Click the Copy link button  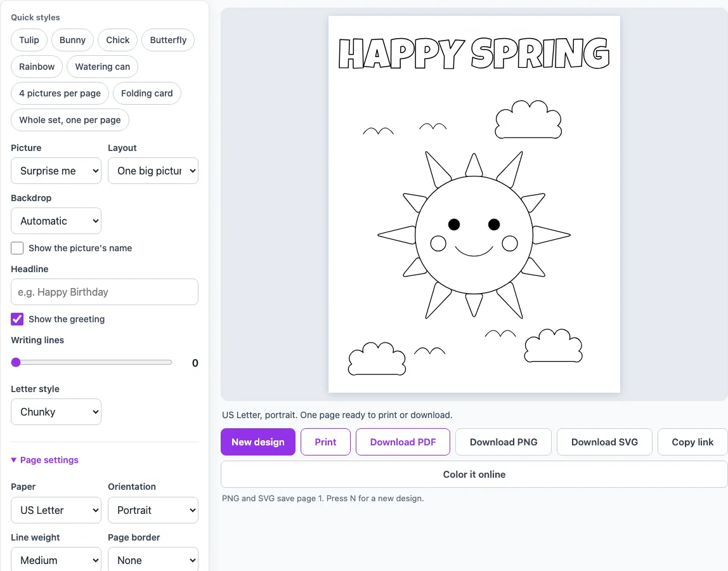[x=692, y=442]
